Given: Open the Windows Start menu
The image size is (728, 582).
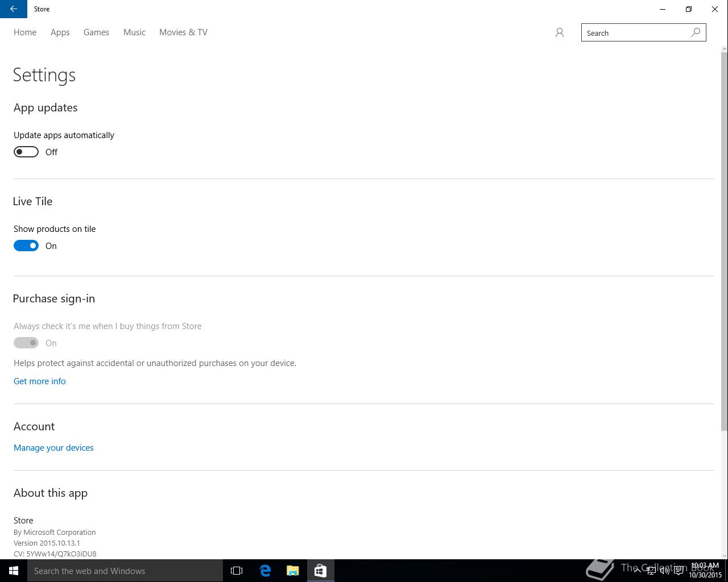Looking at the screenshot, I should pos(14,571).
